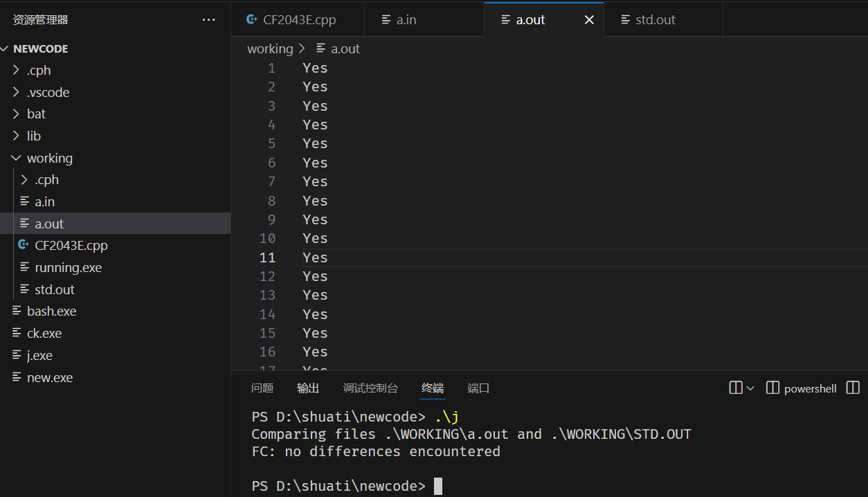Click the file icon in the a.out breadcrumb
This screenshot has width=868, height=497.
[x=320, y=48]
